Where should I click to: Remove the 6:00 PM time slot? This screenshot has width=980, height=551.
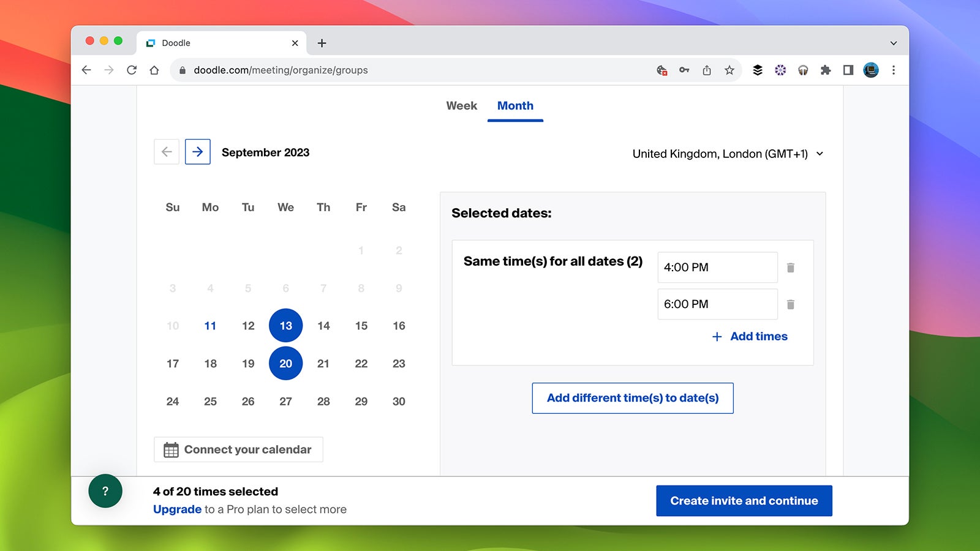(x=791, y=304)
